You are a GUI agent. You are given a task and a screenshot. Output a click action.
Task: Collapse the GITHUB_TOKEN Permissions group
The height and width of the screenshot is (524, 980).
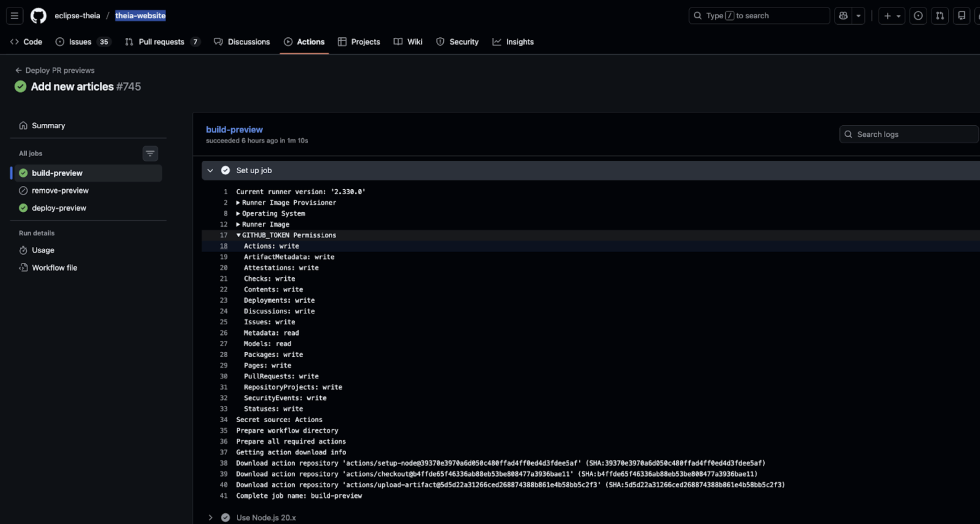click(x=238, y=235)
